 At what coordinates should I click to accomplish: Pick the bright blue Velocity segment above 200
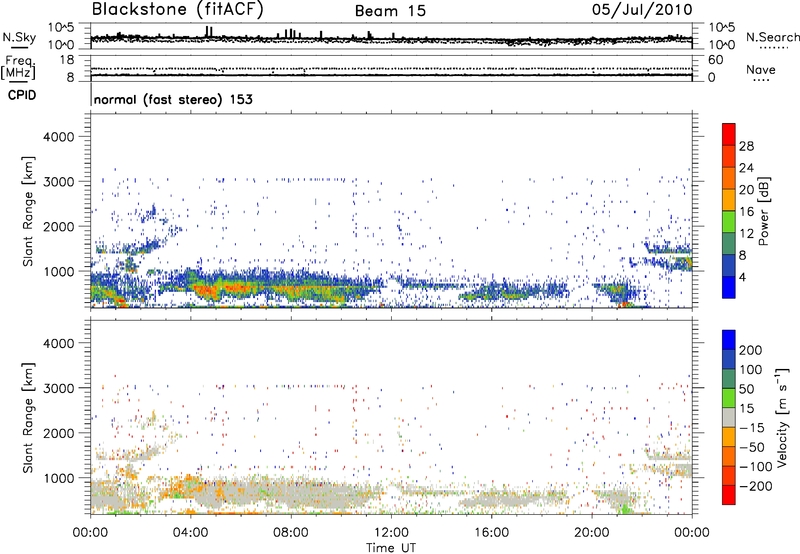click(x=729, y=340)
